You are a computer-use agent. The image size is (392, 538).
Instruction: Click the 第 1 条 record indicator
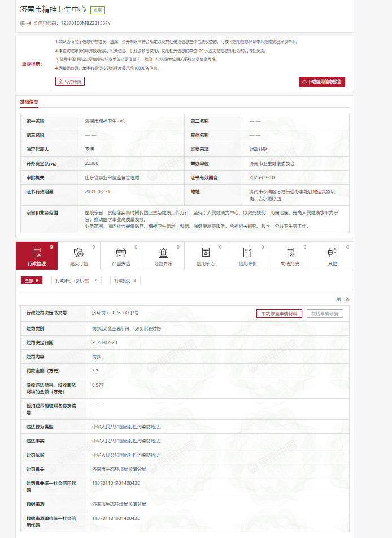click(x=343, y=299)
